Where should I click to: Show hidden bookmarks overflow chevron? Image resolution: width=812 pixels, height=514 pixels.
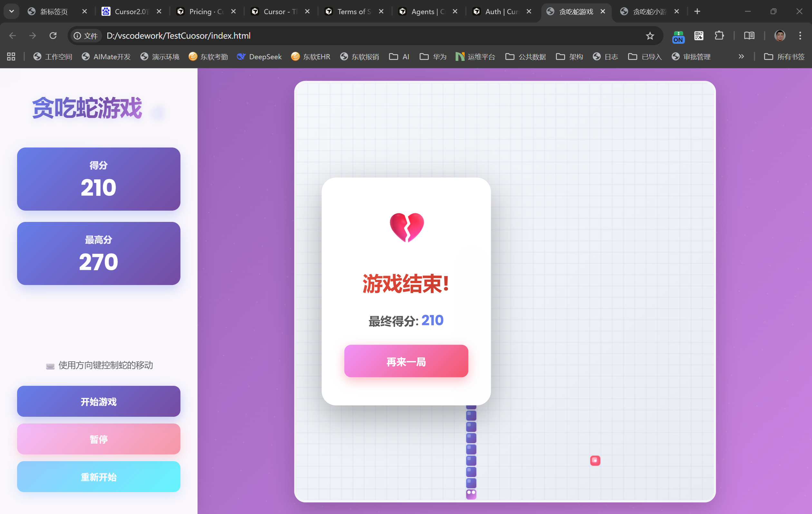point(741,57)
